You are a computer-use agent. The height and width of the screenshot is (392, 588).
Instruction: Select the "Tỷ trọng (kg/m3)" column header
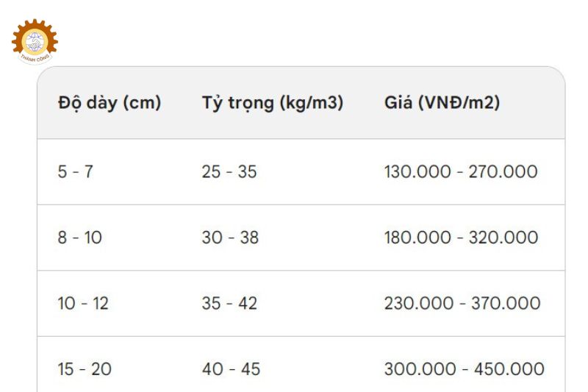pyautogui.click(x=273, y=103)
